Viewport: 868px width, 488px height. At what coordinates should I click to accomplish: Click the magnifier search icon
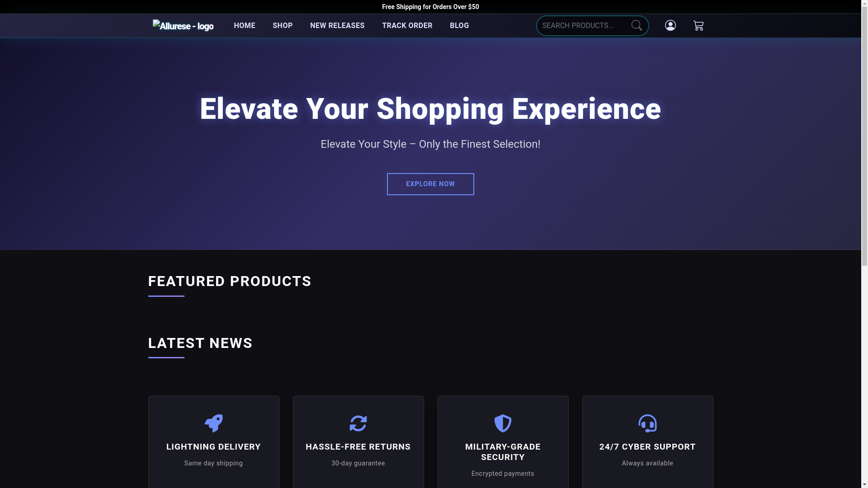pos(637,26)
